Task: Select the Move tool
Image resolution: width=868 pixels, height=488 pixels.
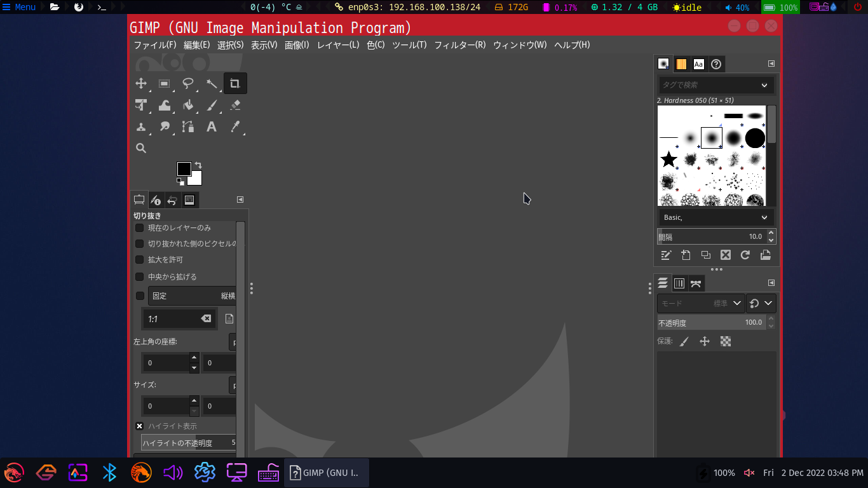Action: click(141, 83)
